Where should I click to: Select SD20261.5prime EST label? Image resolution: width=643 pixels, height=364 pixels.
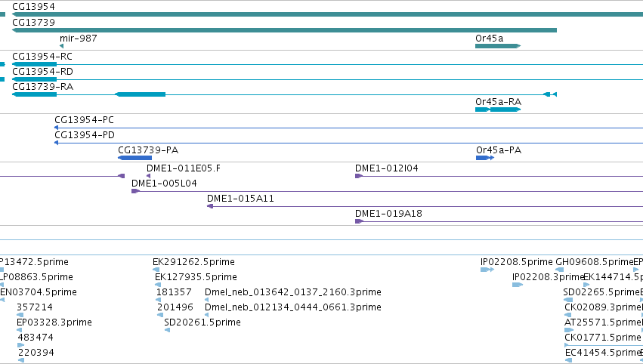(x=202, y=322)
